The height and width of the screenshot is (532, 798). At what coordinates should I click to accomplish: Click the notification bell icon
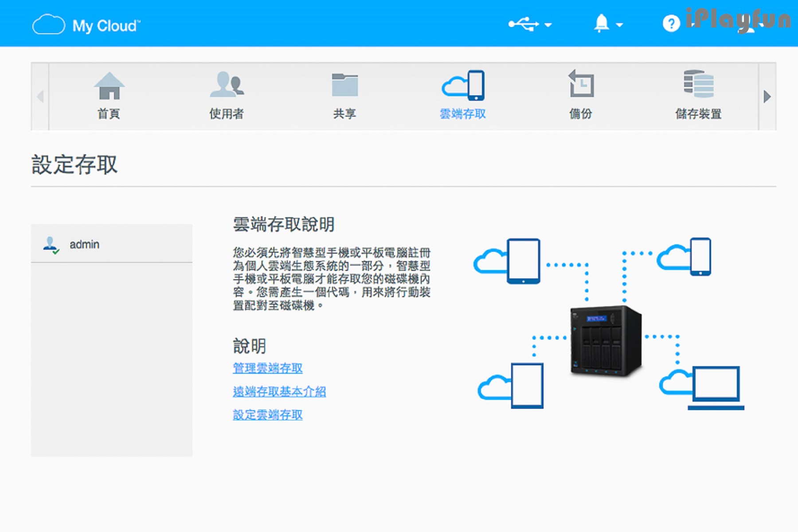tap(601, 23)
